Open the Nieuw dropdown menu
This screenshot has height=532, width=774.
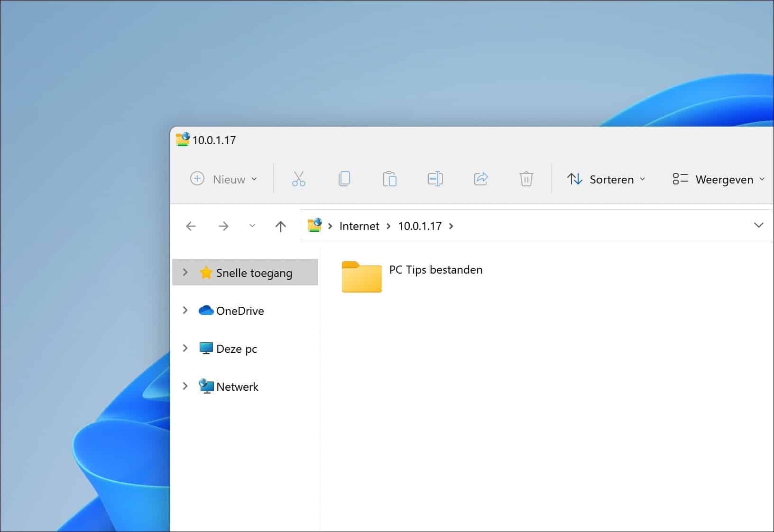(x=224, y=179)
